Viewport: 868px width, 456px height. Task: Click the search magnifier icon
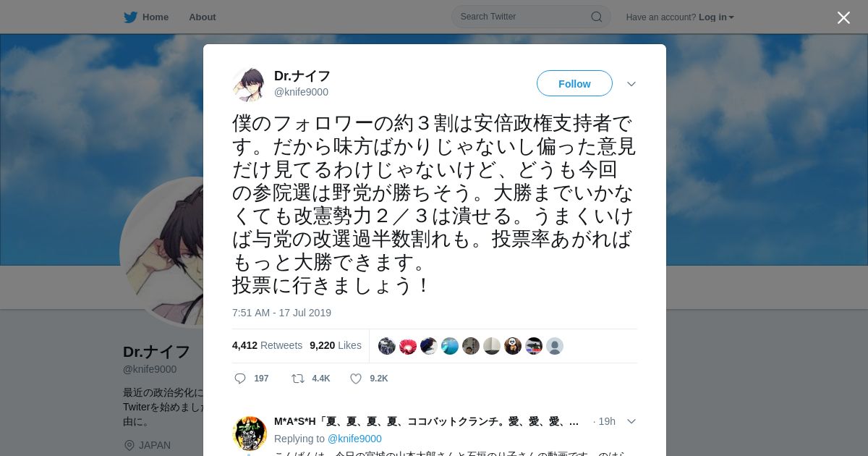597,17
